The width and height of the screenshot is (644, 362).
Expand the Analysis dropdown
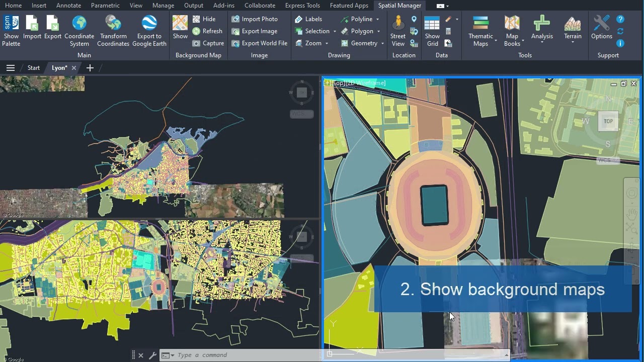point(542,42)
